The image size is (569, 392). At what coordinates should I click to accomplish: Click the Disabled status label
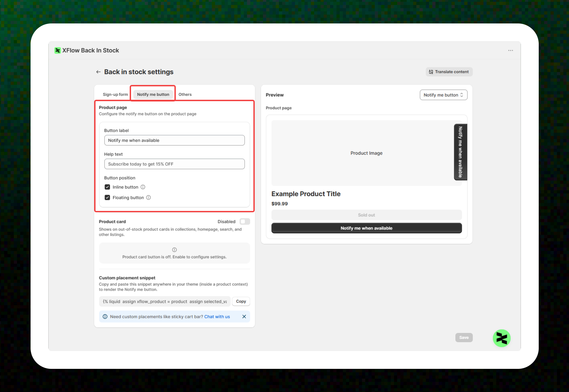click(x=226, y=222)
